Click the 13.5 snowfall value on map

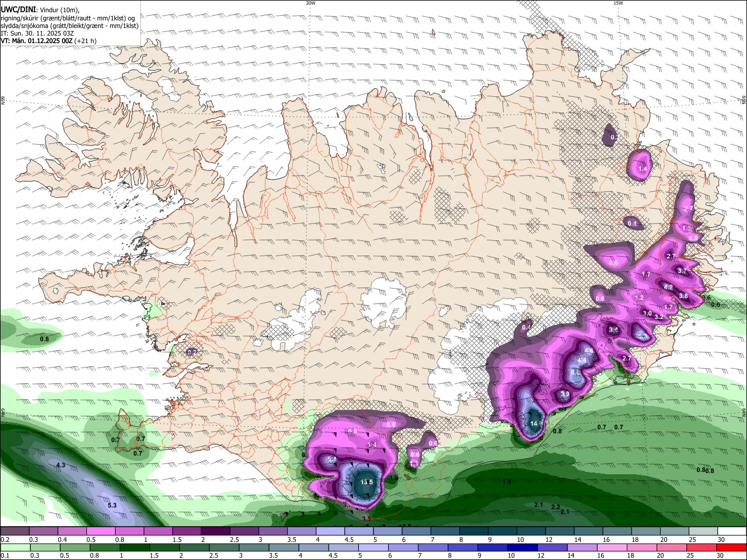coord(366,482)
